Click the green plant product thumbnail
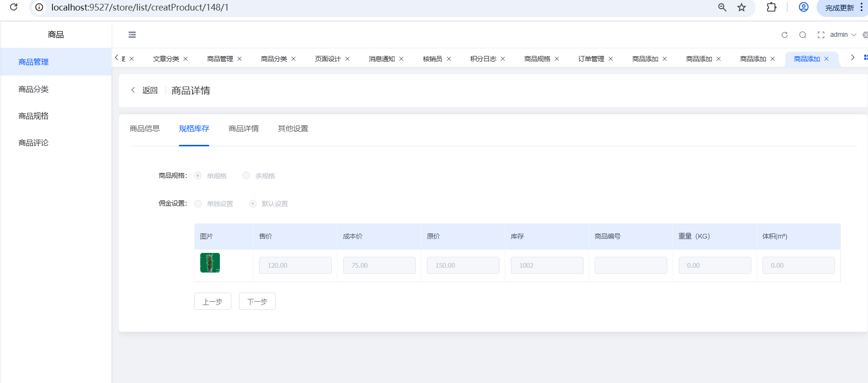Screen dimensions: 868x383 [x=210, y=263]
